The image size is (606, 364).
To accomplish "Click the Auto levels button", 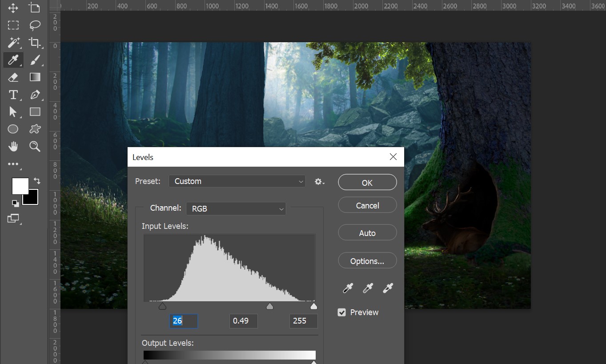I will point(367,233).
